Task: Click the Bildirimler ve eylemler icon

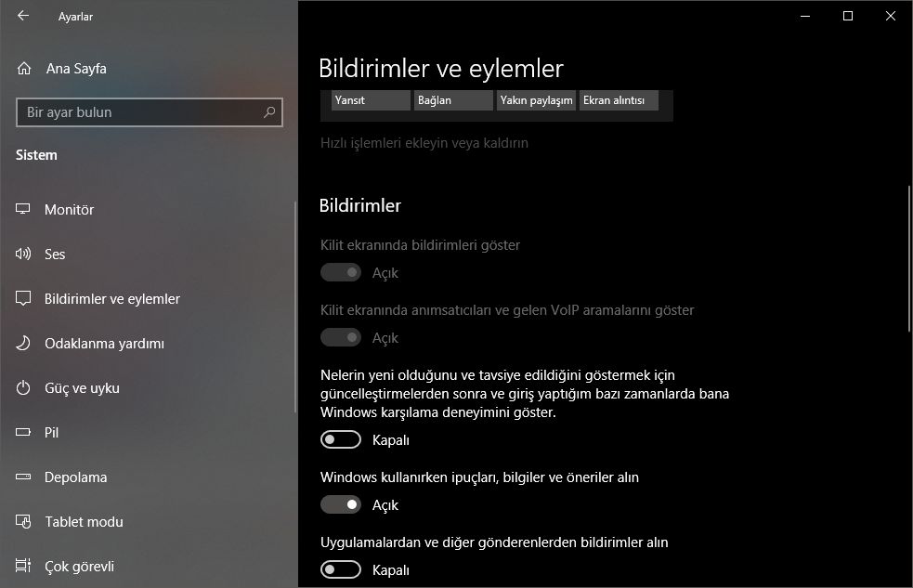Action: pos(22,299)
